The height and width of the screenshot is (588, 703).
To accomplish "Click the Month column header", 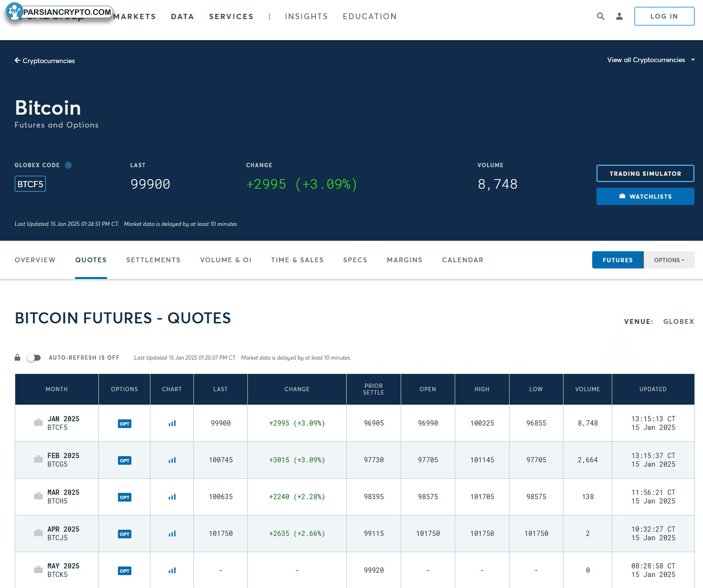I will tap(57, 389).
